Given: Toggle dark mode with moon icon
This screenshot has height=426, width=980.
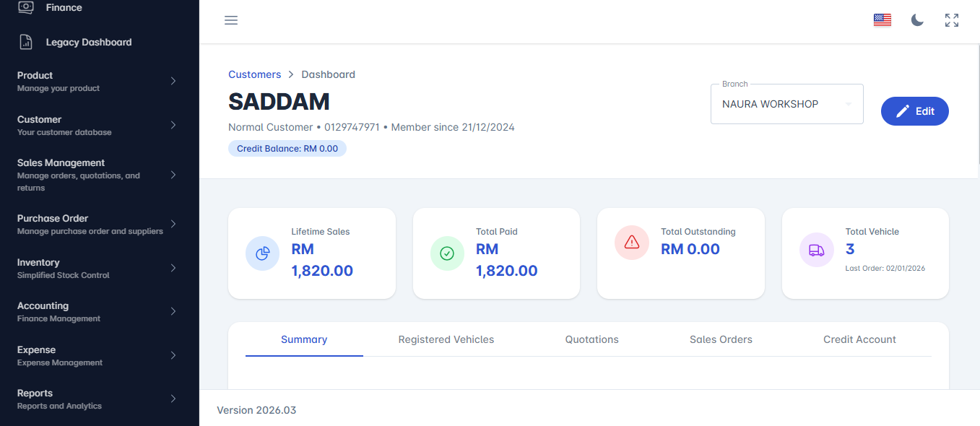Looking at the screenshot, I should tap(917, 20).
